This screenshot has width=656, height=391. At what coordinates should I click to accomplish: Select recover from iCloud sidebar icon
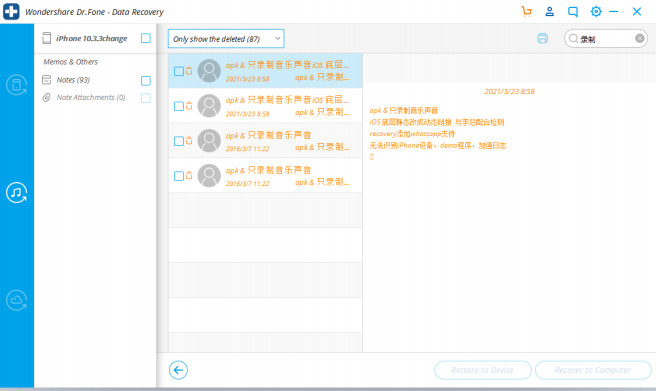click(17, 300)
